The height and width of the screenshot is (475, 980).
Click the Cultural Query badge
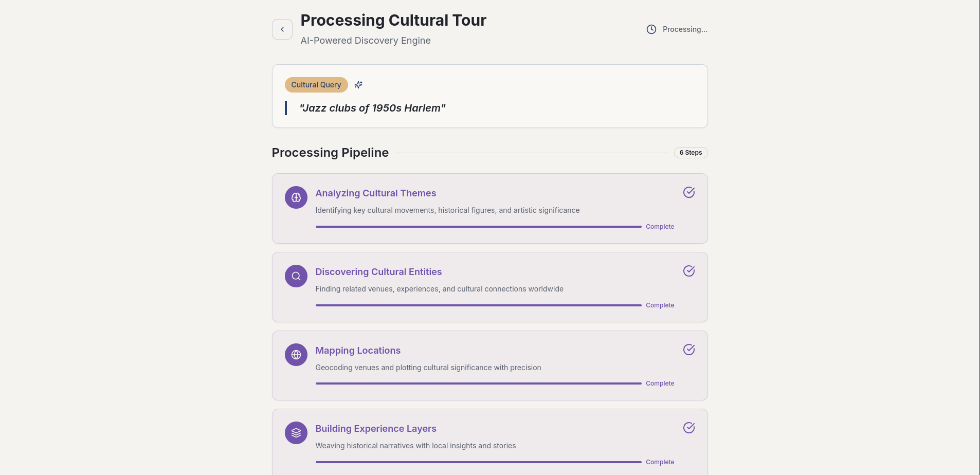[316, 85]
